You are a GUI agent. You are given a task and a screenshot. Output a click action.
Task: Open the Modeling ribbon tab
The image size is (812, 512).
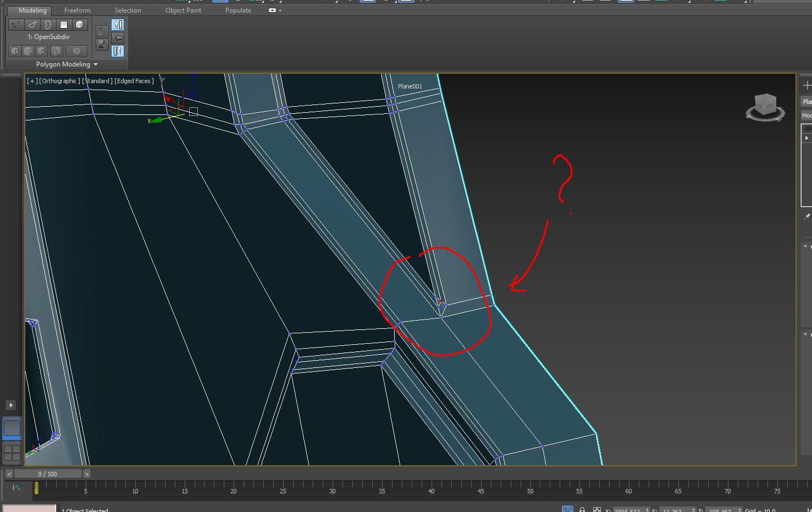pyautogui.click(x=32, y=10)
